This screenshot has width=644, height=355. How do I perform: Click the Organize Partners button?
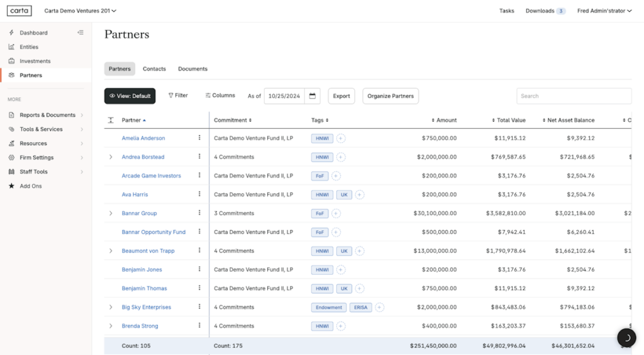click(391, 96)
